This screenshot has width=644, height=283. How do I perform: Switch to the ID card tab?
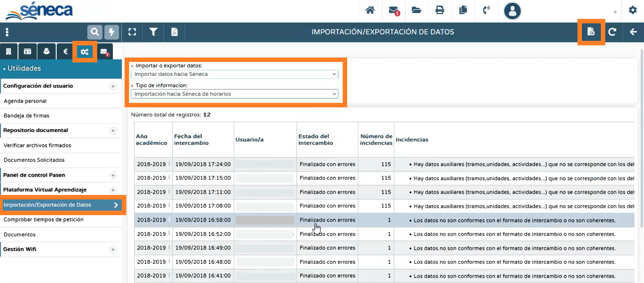[28, 52]
